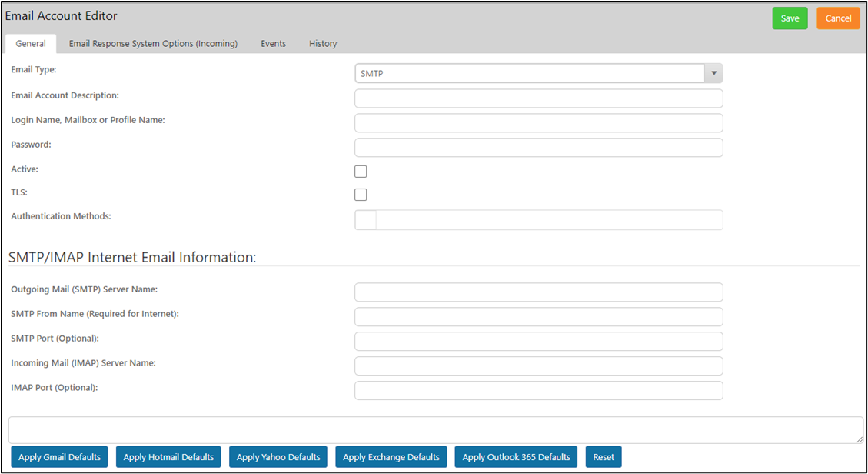Toggle the TLS checkbox
This screenshot has height=474, width=868.
pos(361,195)
